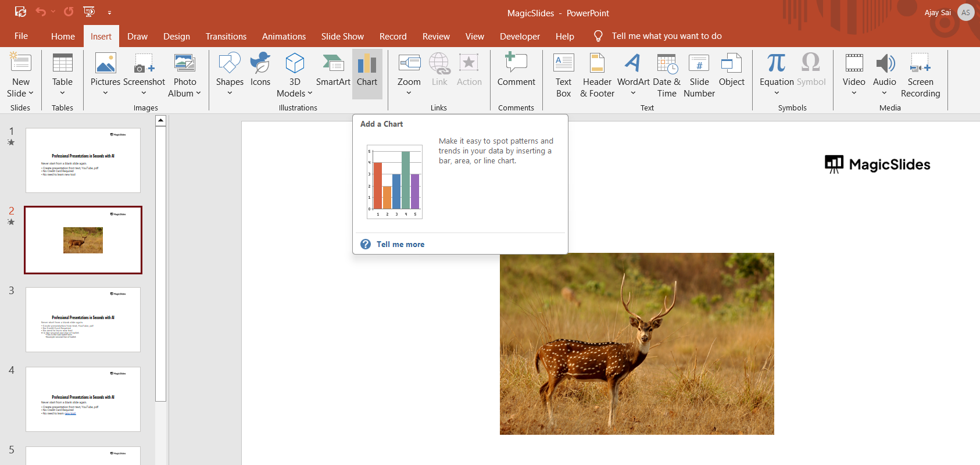The height and width of the screenshot is (465, 980).
Task: Switch to the Design tab
Action: 177,36
